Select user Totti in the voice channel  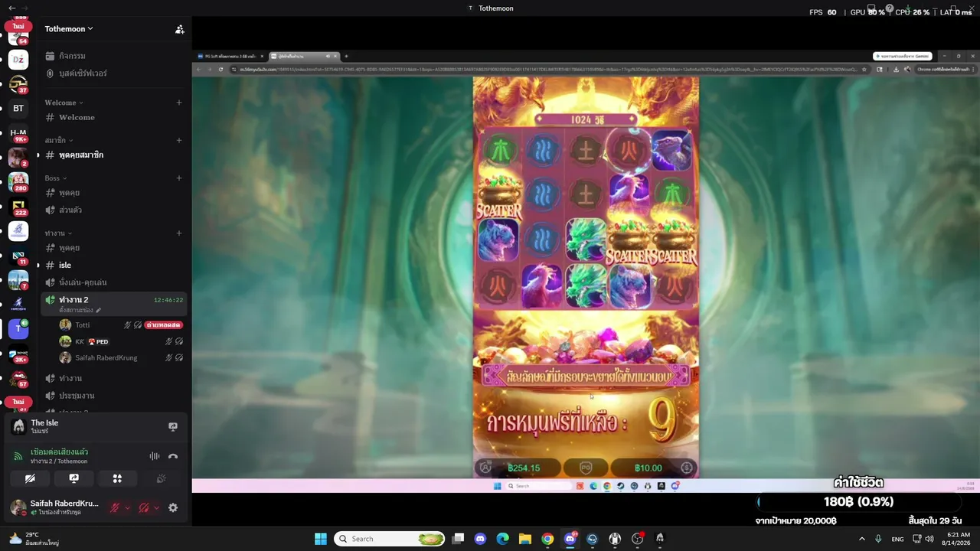pyautogui.click(x=82, y=325)
